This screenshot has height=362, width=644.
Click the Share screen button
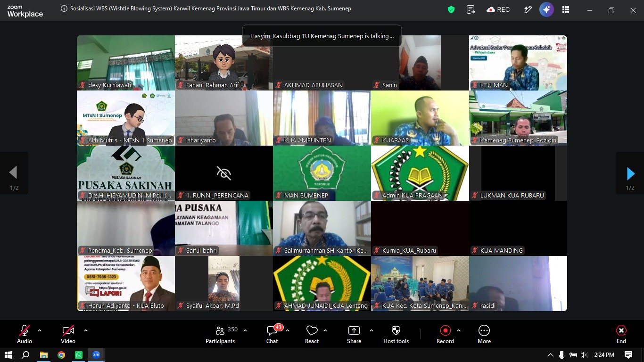tap(354, 335)
